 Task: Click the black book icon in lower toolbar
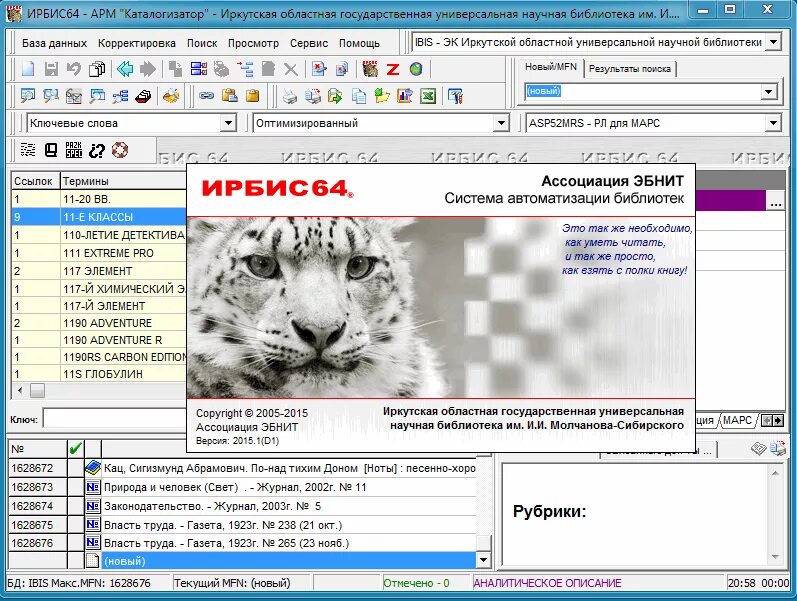(51, 150)
